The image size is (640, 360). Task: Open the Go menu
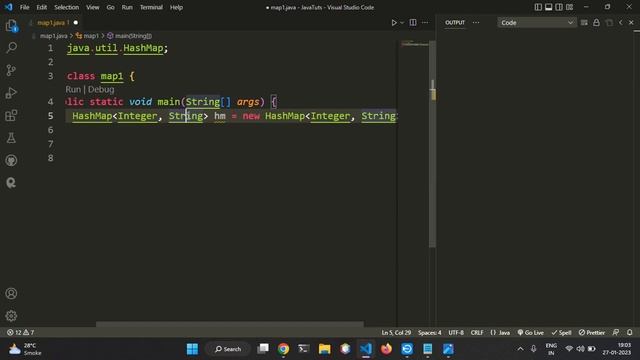coord(111,7)
